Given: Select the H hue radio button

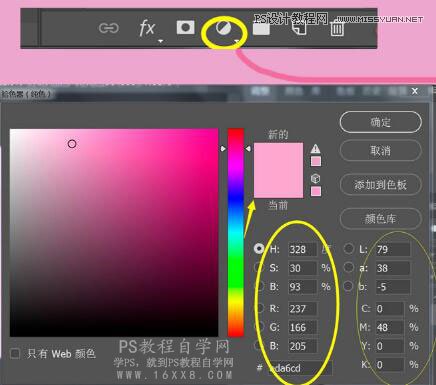Looking at the screenshot, I should pyautogui.click(x=259, y=248).
